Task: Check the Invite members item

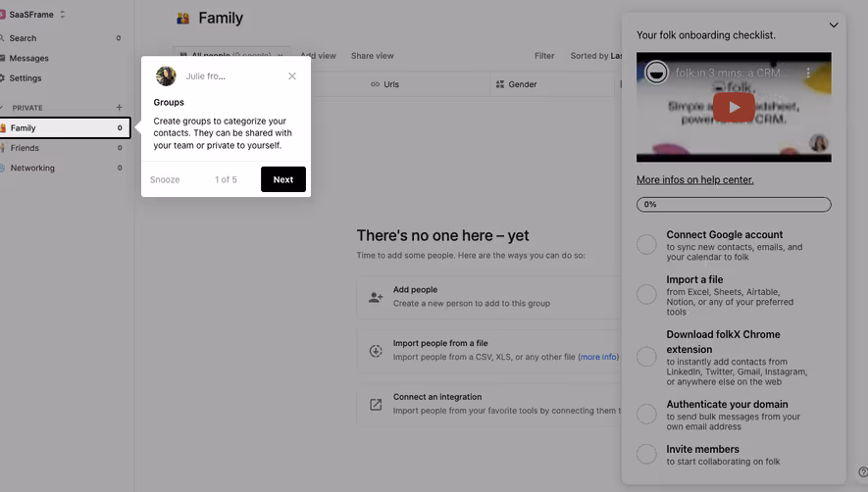Action: pyautogui.click(x=646, y=454)
